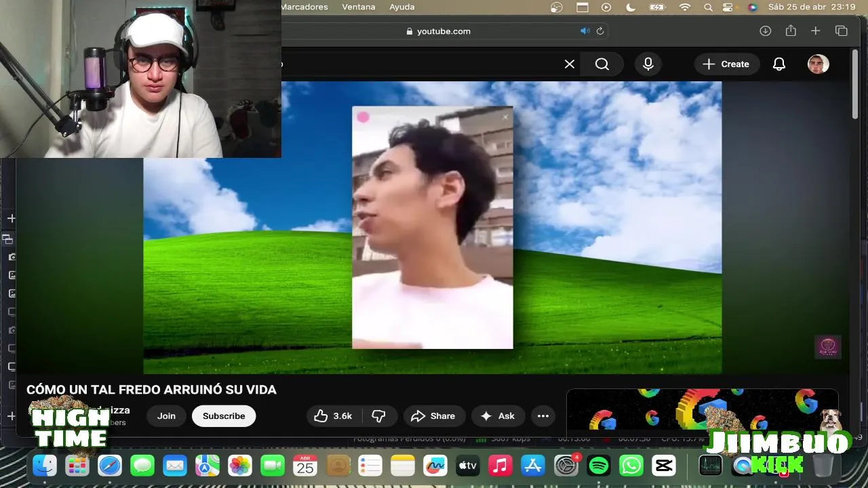
Task: Mute the tab audio speaker icon in address bar
Action: [585, 31]
